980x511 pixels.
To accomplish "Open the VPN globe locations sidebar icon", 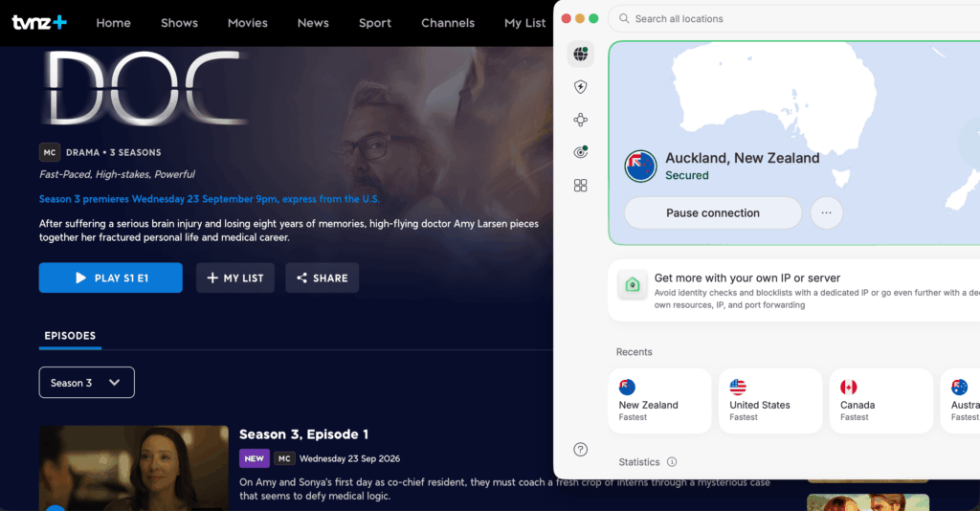I will tap(581, 54).
